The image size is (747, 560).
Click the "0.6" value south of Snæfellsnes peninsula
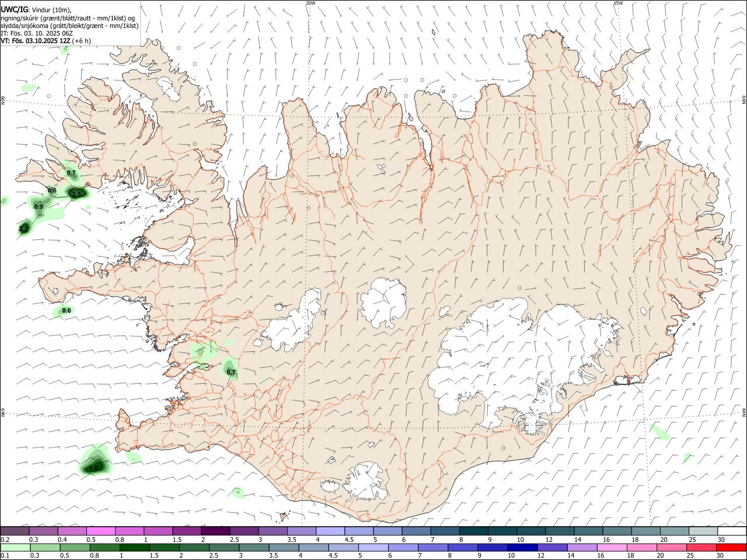pos(67,310)
